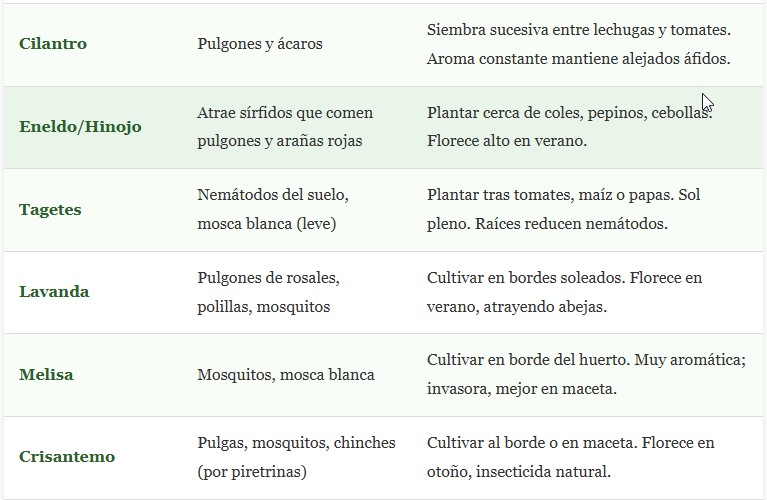The width and height of the screenshot is (767, 500).
Task: Click "Plantar cerca de coles, pepinos" text
Action: (x=540, y=112)
